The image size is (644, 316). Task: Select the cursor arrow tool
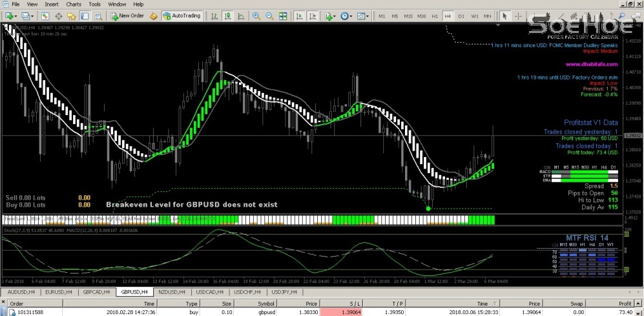tap(505, 16)
